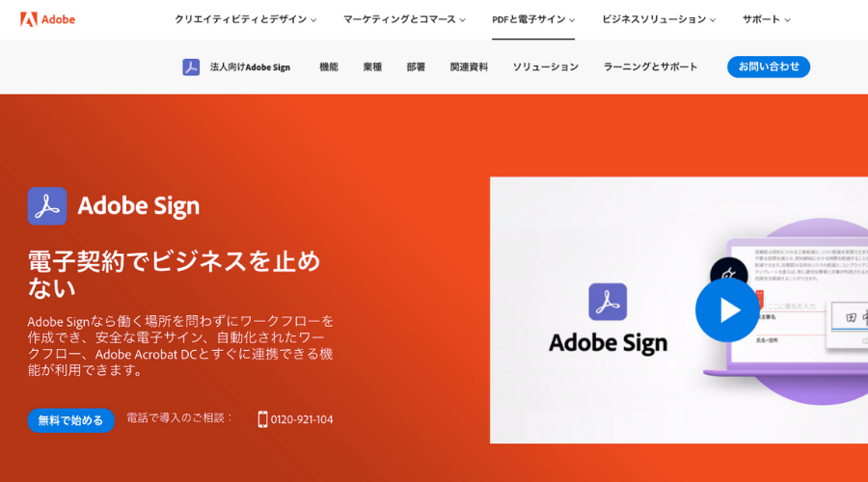Select the 機能 tab in sub-navigation

pos(329,67)
